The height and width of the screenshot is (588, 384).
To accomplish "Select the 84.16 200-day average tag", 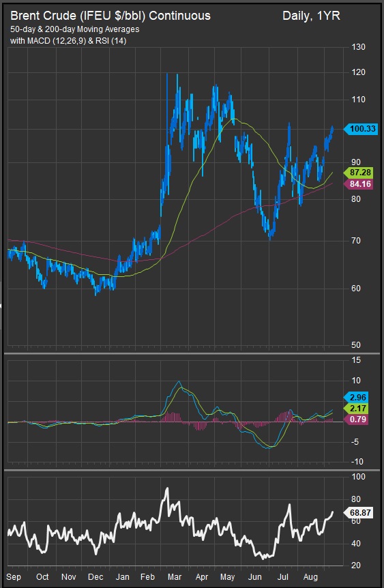I will 359,184.
